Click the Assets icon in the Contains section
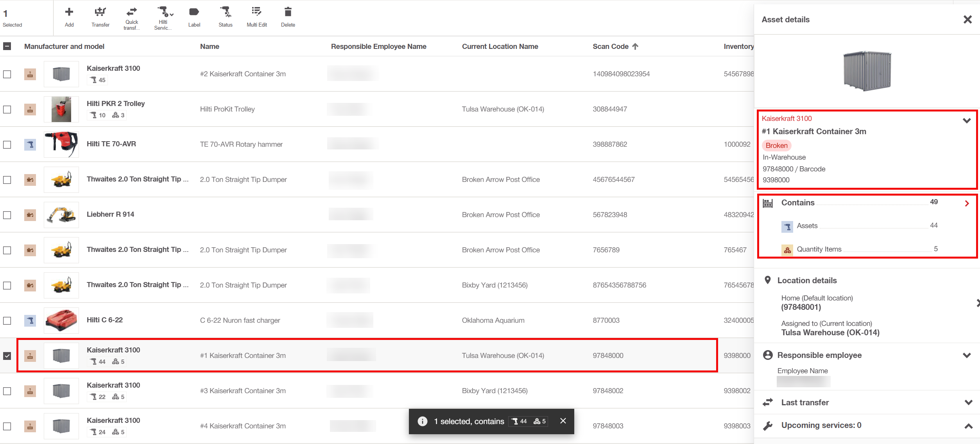Screen dimensions: 980x444 [787, 226]
